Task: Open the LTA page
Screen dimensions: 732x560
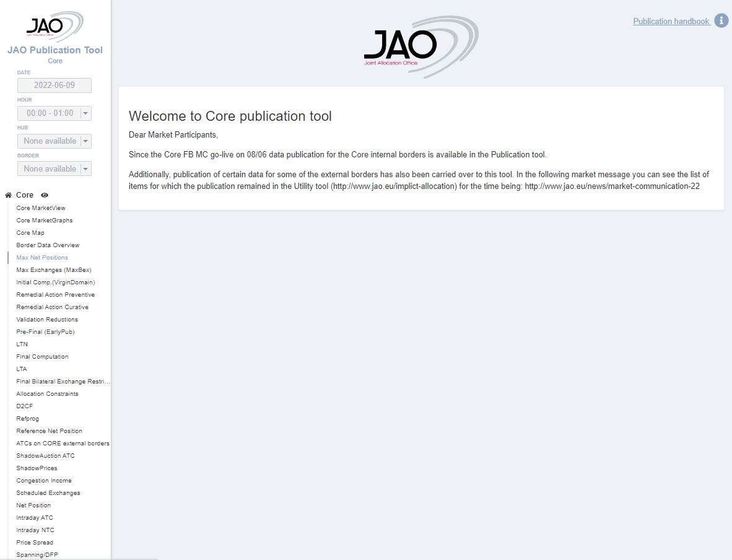Action: pyautogui.click(x=22, y=369)
